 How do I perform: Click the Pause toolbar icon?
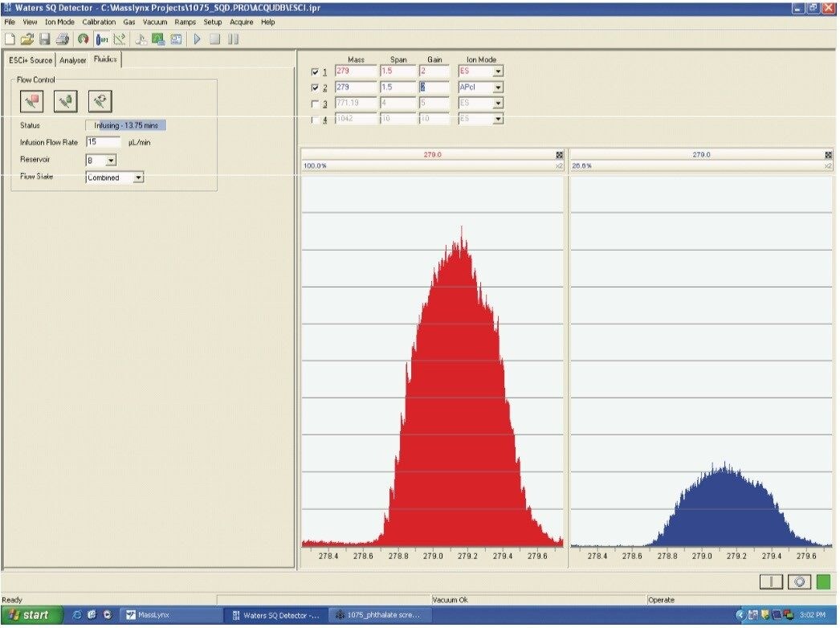coord(233,39)
